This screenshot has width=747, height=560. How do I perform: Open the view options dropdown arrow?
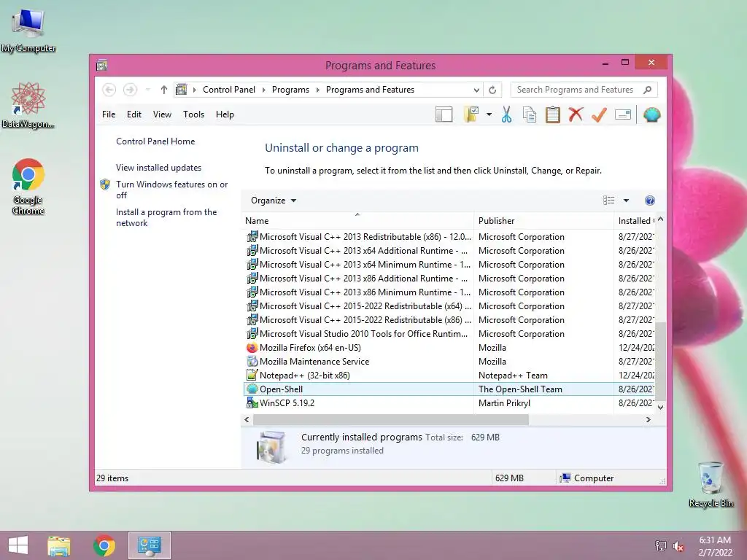(x=626, y=201)
